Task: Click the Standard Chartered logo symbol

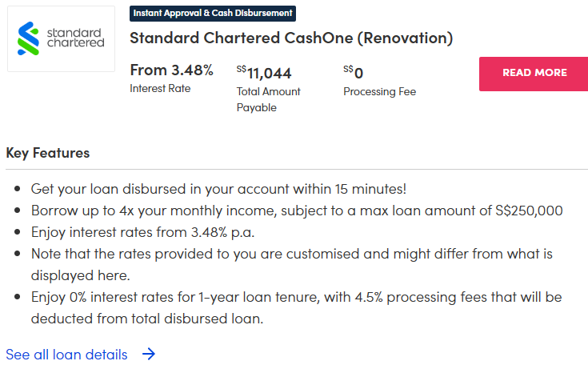Action: [x=29, y=38]
